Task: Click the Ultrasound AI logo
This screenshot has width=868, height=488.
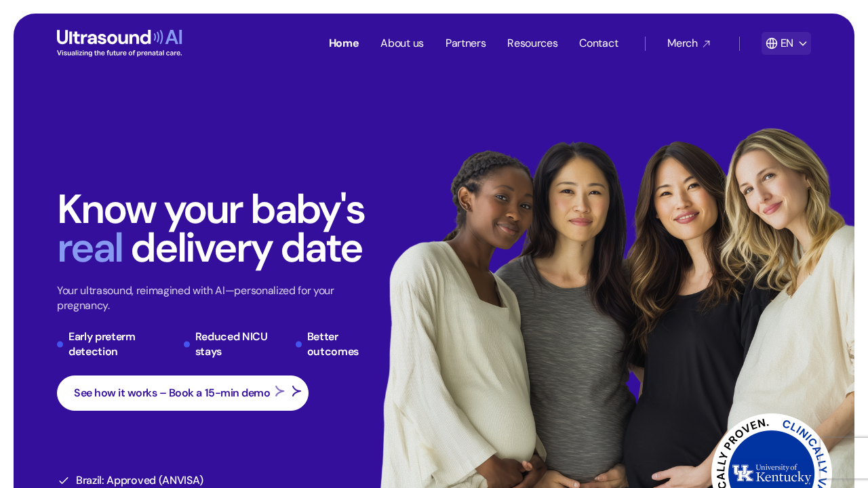Action: [119, 43]
